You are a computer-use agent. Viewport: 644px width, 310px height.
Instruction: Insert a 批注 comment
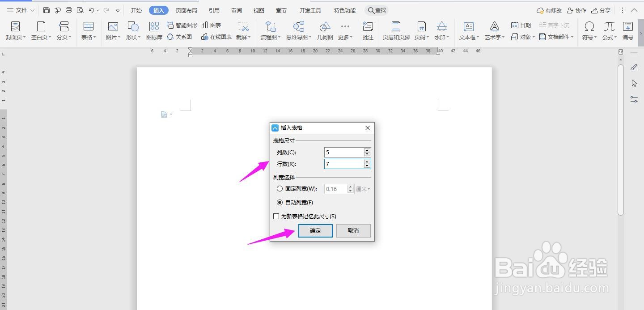click(368, 31)
